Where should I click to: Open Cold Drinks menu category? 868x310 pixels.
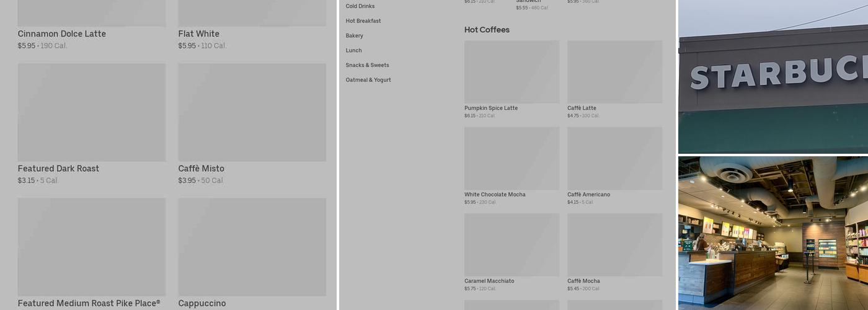(360, 6)
